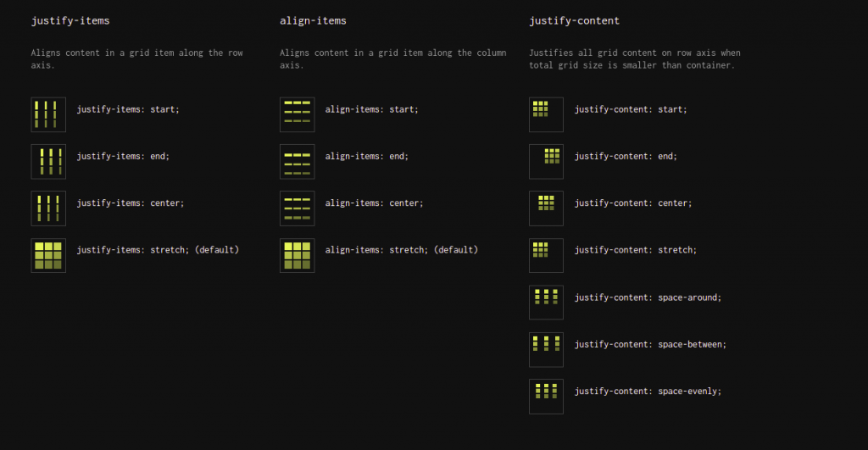This screenshot has width=868, height=450.
Task: Open the align-items section heading
Action: point(313,21)
